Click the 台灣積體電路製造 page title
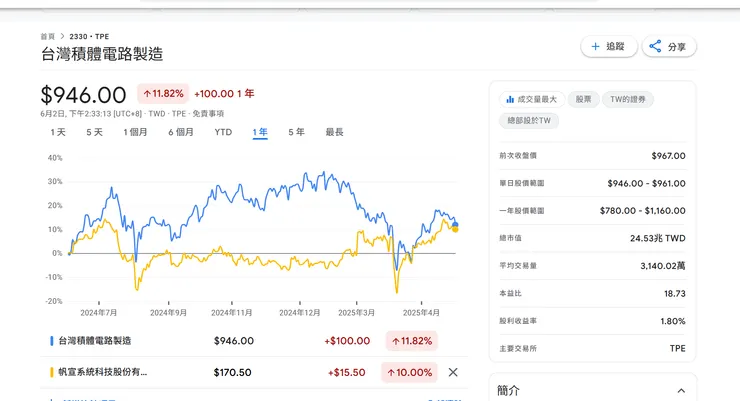This screenshot has height=401, width=740. tap(102, 54)
